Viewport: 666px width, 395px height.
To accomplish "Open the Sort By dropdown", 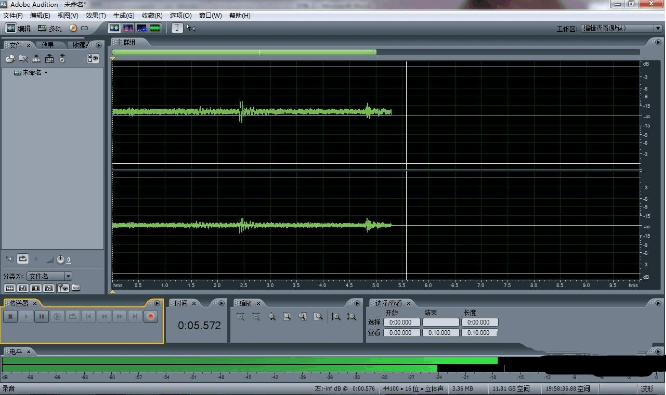I will pos(49,276).
